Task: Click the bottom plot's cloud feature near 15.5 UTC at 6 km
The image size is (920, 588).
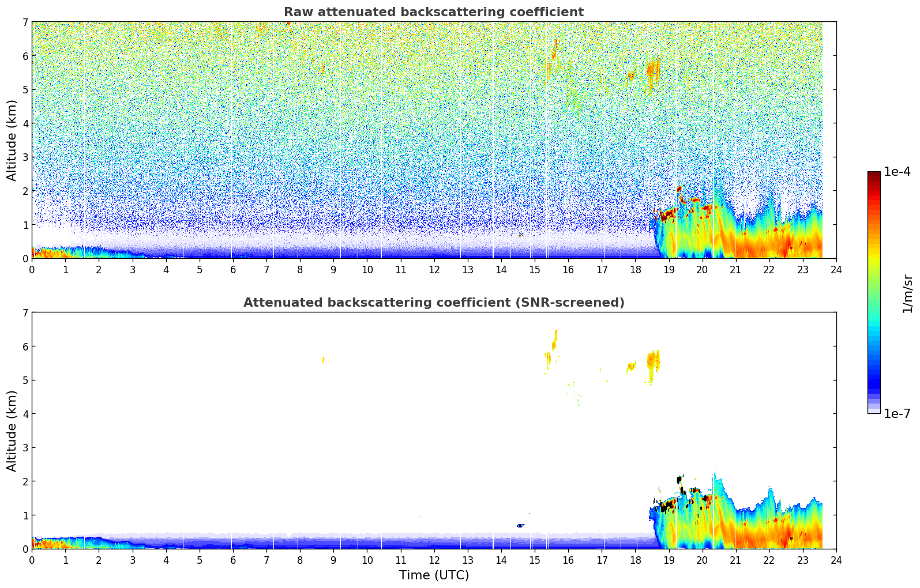Action: [554, 341]
